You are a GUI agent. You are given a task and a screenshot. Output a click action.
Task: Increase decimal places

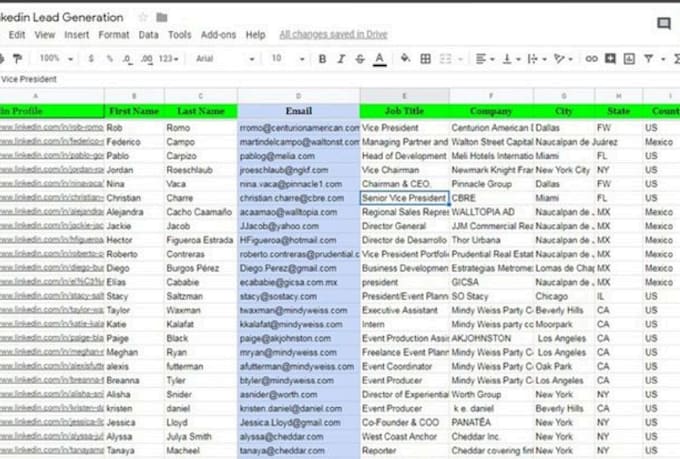(x=147, y=59)
